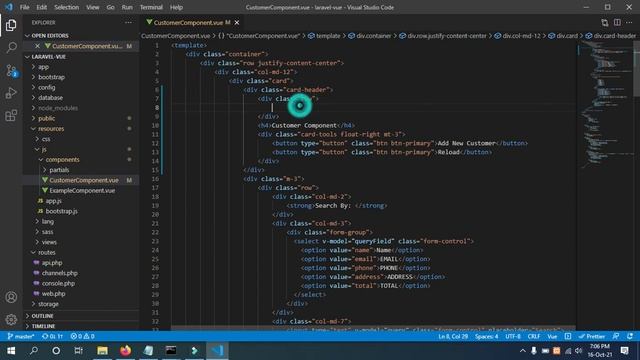Close CustomerComponent.vue in Open Editors list
The width and height of the screenshot is (640, 360).
38,46
